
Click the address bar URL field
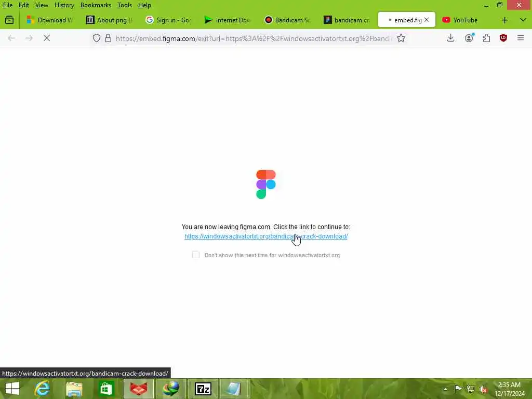pyautogui.click(x=254, y=38)
